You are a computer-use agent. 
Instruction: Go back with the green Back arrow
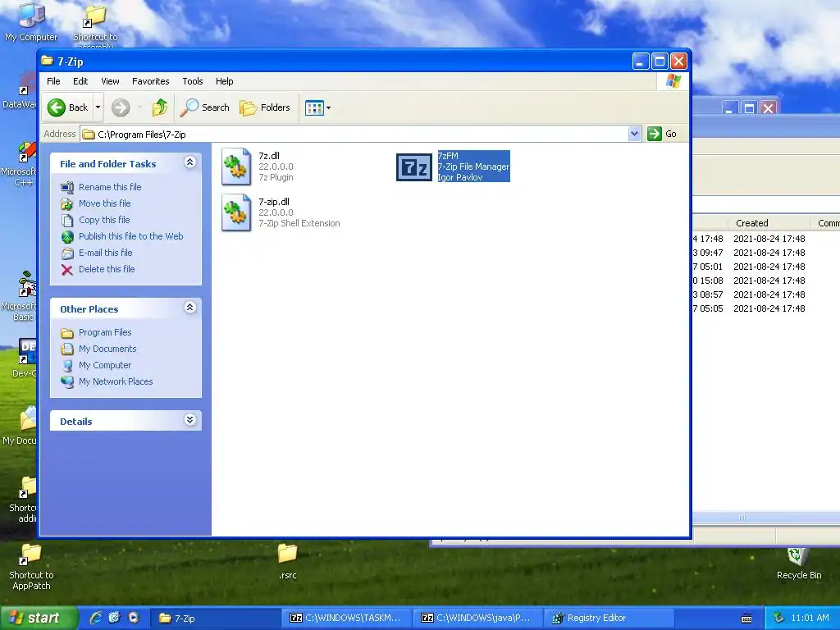pos(67,107)
